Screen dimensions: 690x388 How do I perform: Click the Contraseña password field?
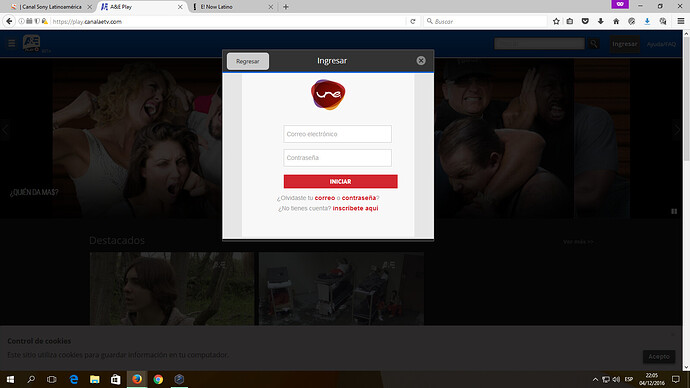(x=338, y=157)
